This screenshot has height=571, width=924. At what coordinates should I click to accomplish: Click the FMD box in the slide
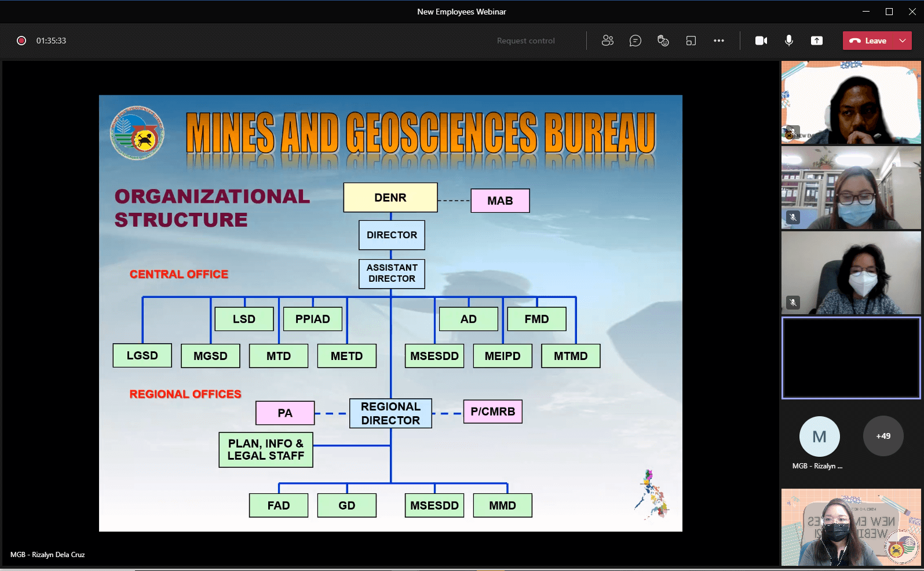[x=536, y=319]
